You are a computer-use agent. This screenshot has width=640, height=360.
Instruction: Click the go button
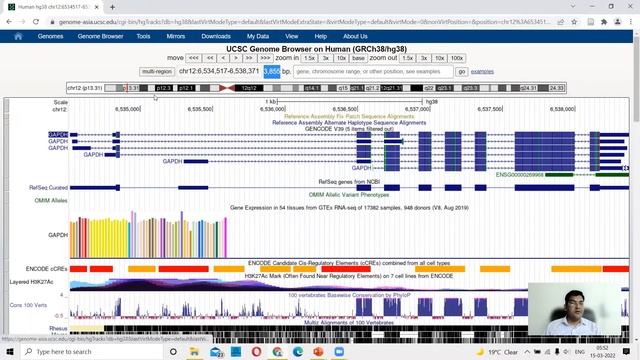click(x=462, y=72)
